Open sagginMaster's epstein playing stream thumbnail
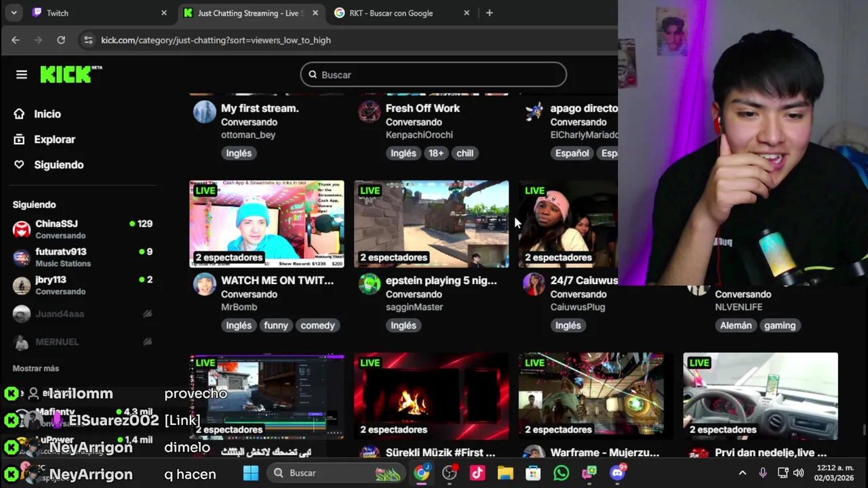The image size is (868, 488). 431,224
